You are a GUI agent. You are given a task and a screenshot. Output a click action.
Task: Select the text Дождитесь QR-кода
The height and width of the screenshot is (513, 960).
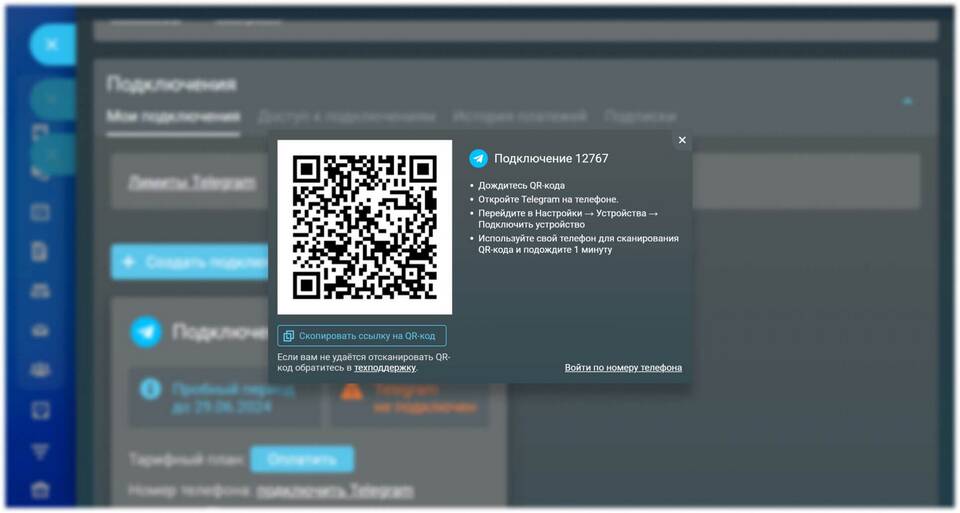click(x=522, y=185)
